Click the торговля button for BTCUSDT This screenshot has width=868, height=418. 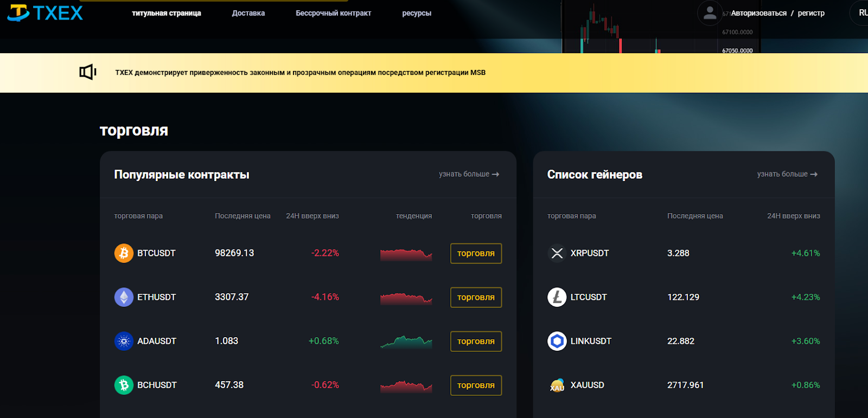(476, 253)
